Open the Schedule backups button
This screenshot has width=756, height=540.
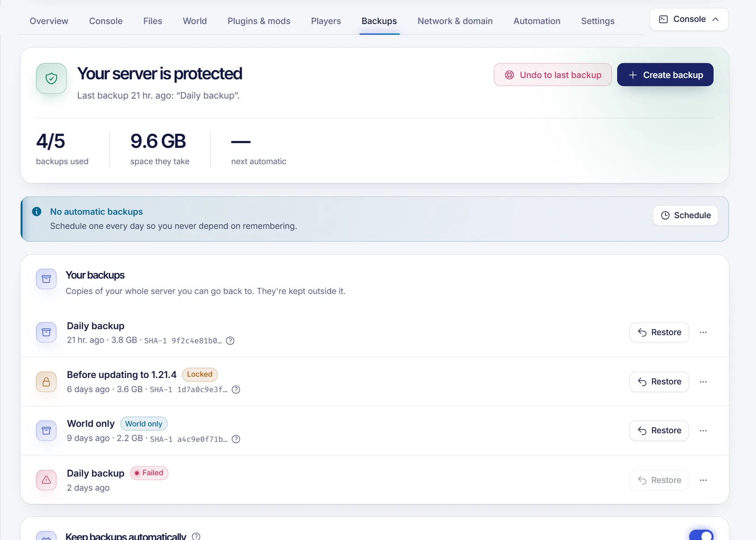coord(686,215)
